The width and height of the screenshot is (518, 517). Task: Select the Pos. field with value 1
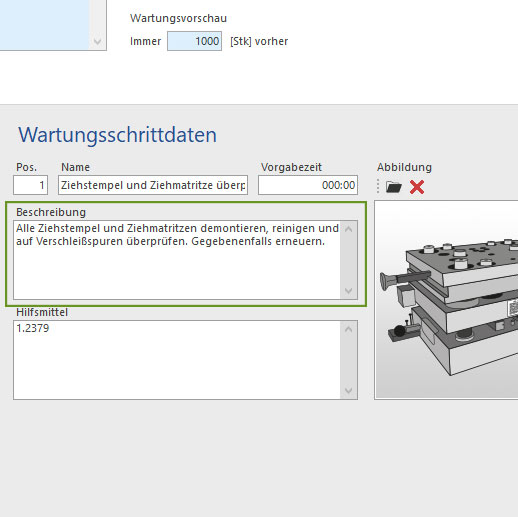pyautogui.click(x=31, y=185)
